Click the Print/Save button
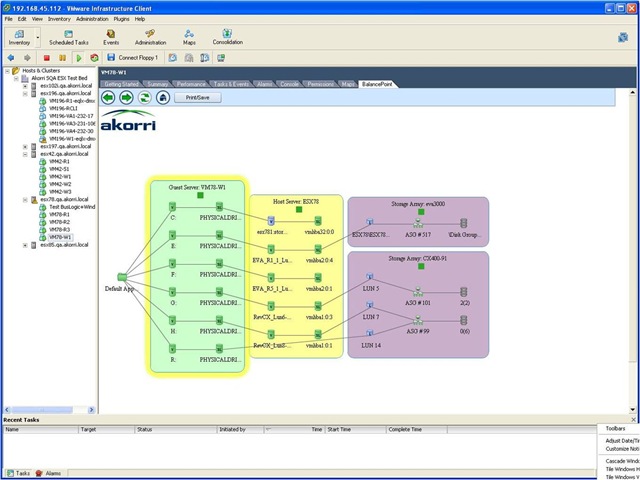Screen dimensions: 640x480 tap(198, 98)
